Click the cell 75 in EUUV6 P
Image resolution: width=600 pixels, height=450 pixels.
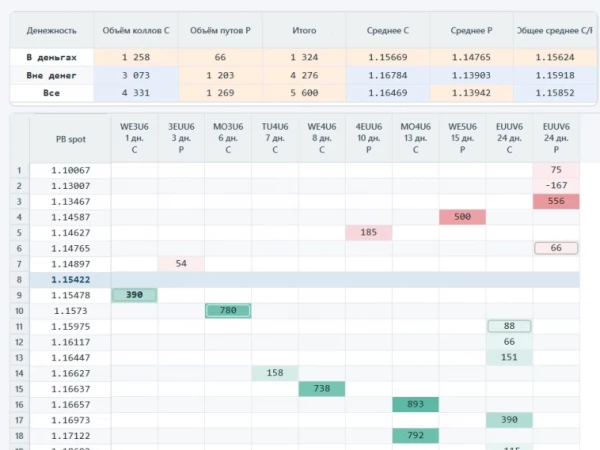click(x=556, y=170)
